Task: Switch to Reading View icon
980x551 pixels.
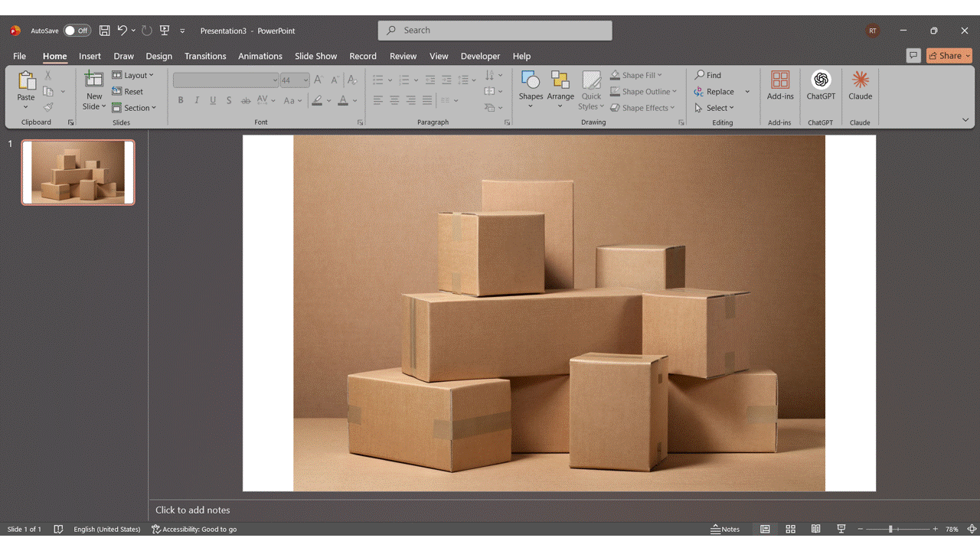Action: click(815, 529)
